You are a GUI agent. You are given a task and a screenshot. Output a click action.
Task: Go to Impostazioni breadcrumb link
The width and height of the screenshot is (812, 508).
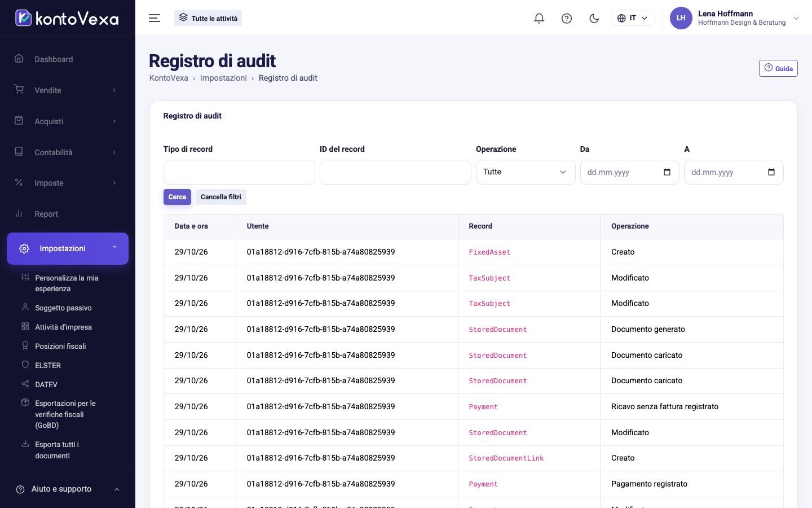click(x=223, y=78)
